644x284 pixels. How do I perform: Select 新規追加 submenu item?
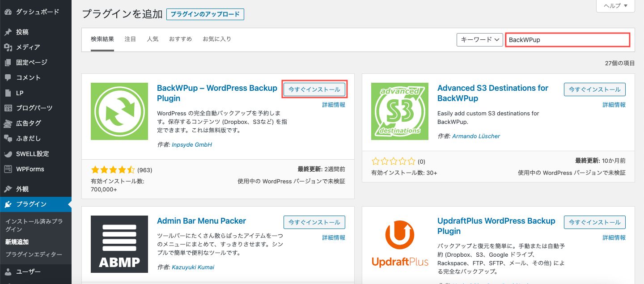17,242
